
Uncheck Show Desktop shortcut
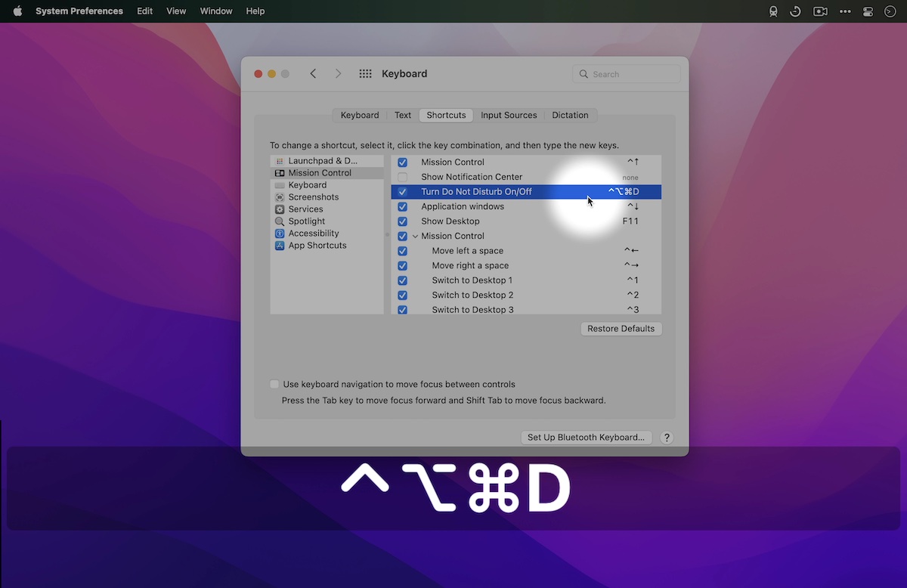(x=402, y=221)
